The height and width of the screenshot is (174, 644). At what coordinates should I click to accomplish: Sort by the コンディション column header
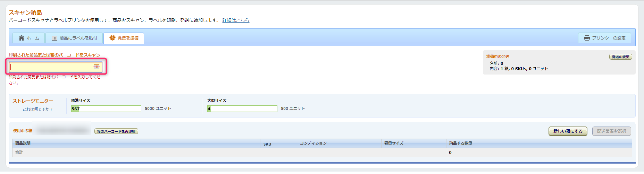click(313, 143)
